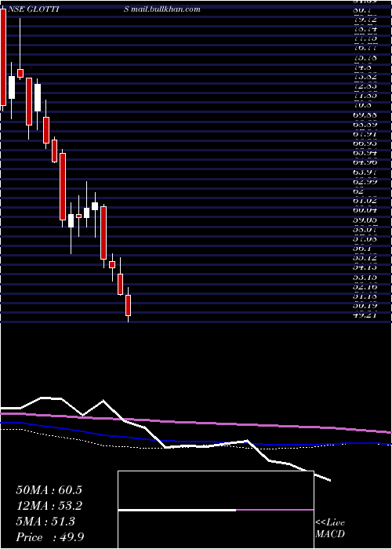
Task: Select the 50MA : 60.5 reading
Action: (49, 490)
